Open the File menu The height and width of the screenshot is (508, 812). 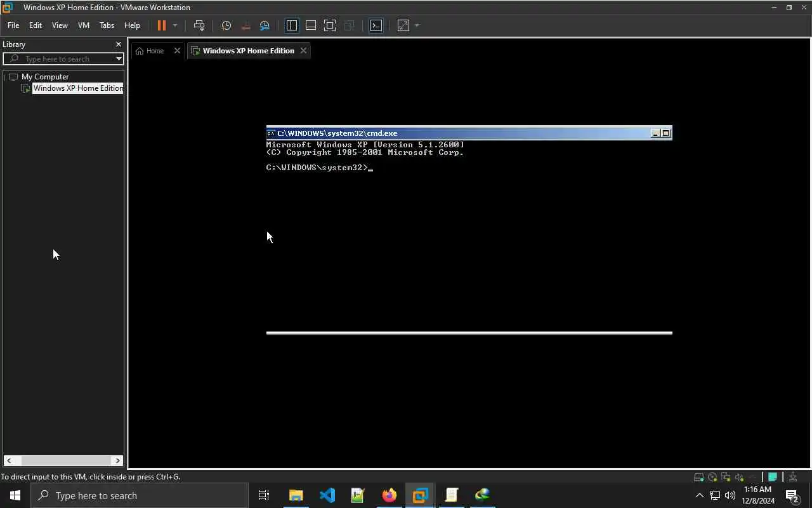pos(13,25)
